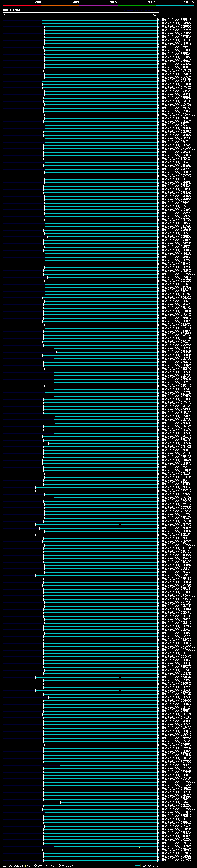Click the label UniRef100_Q6PKU2

click(177, 423)
